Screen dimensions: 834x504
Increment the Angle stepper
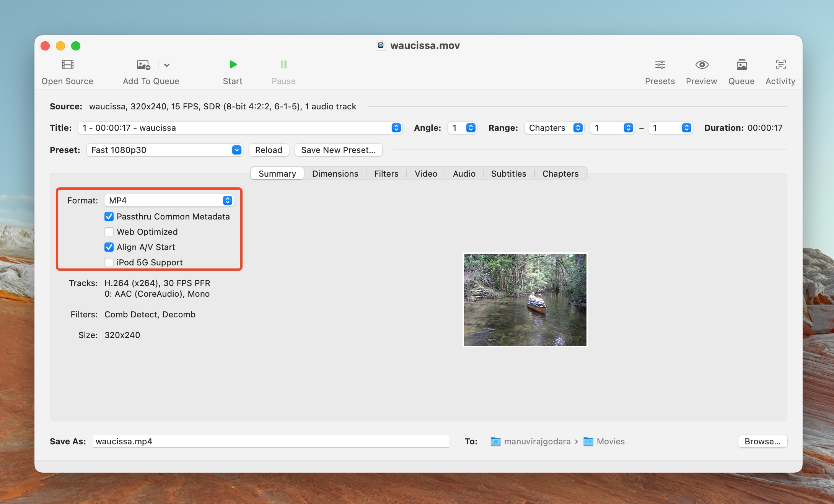coord(471,125)
